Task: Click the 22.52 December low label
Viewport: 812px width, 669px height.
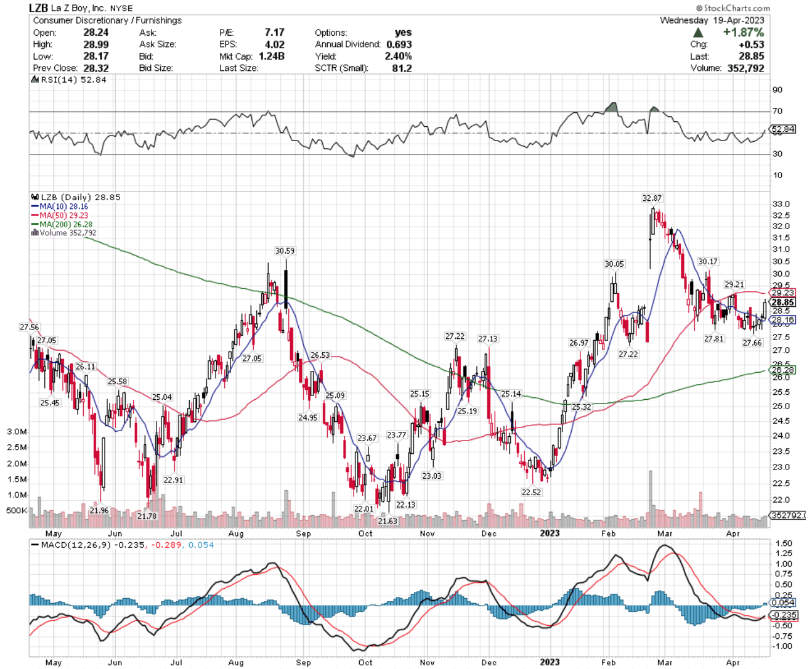Action: (x=531, y=492)
